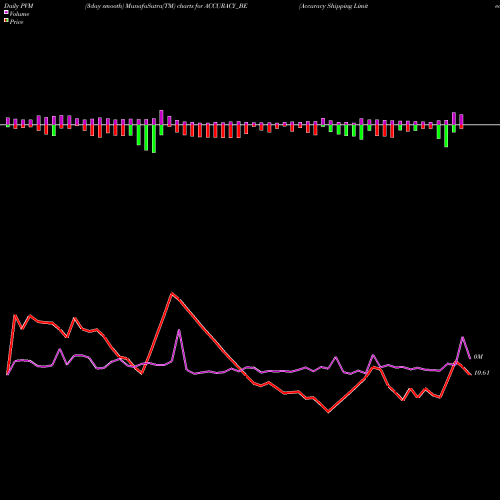This screenshot has width=500, height=500.
Task: Click the longest green downward histogram bar
Action: 154,139
